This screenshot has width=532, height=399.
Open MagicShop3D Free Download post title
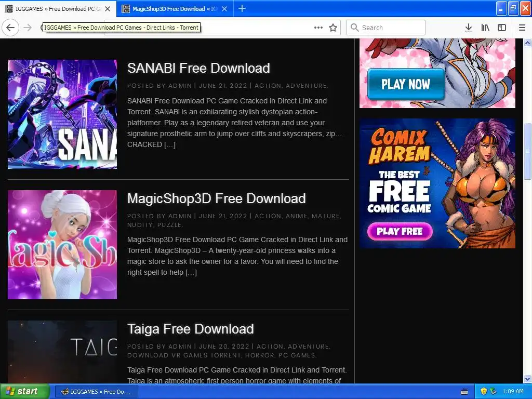pos(217,198)
